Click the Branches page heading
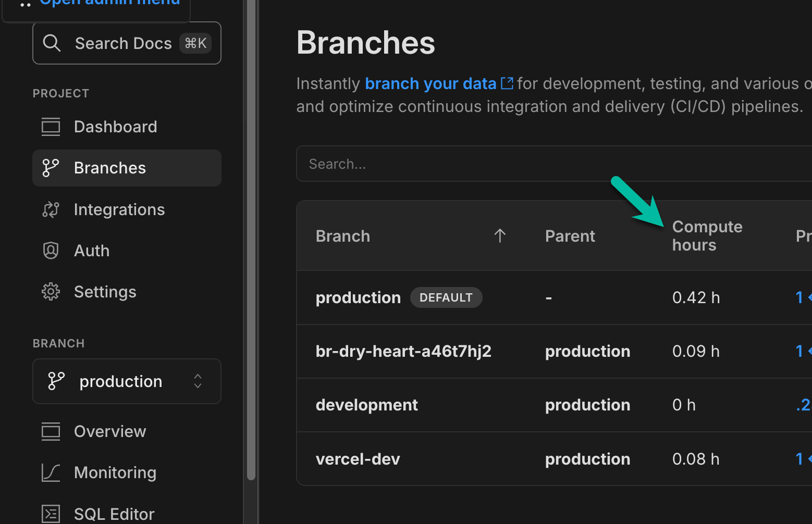Viewport: 812px width, 524px height. (365, 42)
